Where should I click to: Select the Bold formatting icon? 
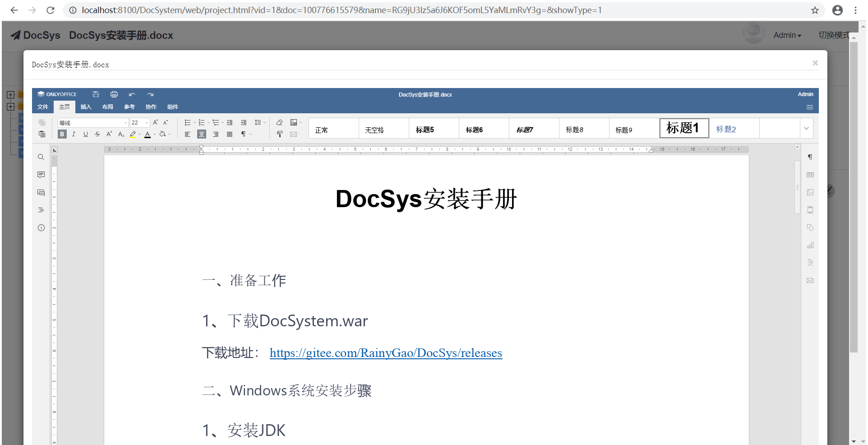[62, 134]
